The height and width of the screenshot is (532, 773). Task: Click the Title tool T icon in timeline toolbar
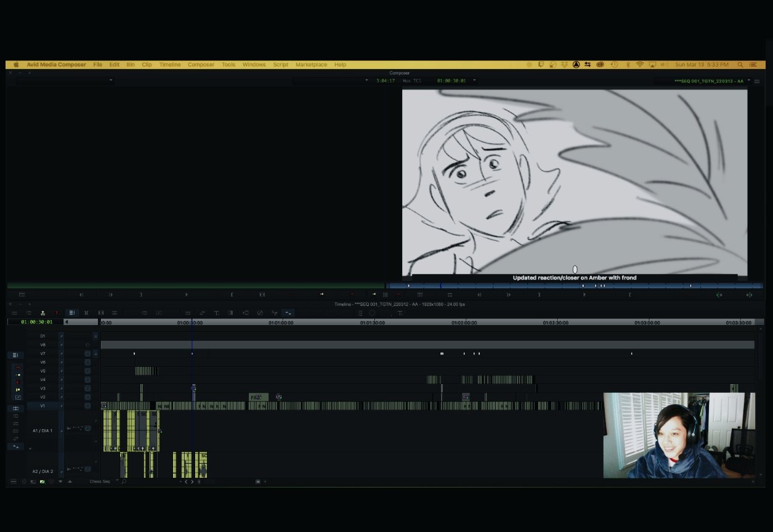(x=216, y=313)
